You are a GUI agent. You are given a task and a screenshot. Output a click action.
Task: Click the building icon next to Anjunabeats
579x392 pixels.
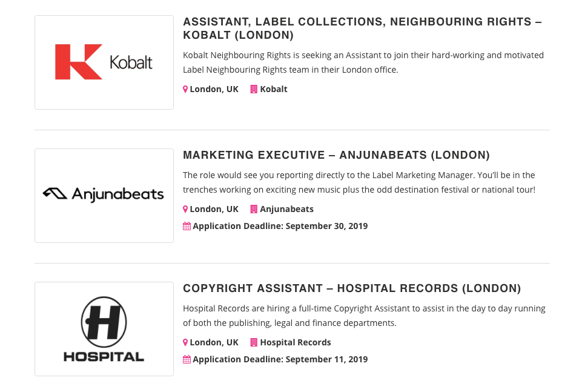pos(254,210)
